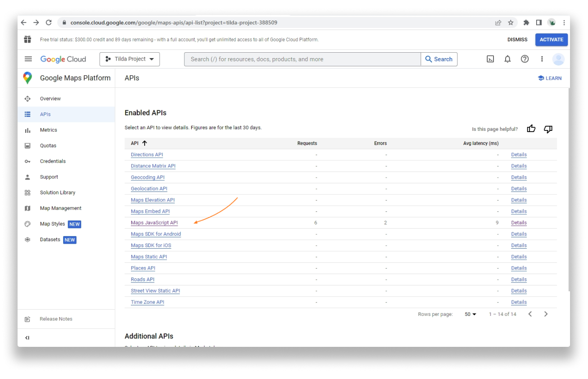Image resolution: width=588 pixels, height=379 pixels.
Task: Collapse the left sidebar panel
Action: (x=27, y=338)
